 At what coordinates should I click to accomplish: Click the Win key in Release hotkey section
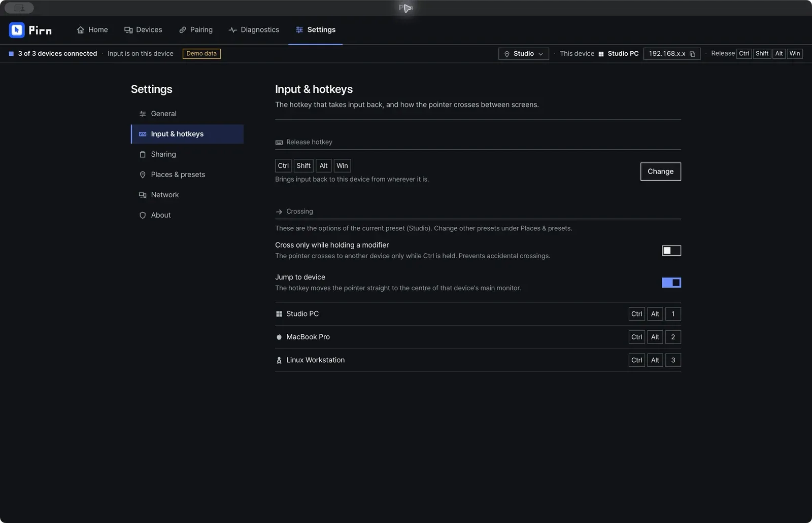(x=342, y=166)
